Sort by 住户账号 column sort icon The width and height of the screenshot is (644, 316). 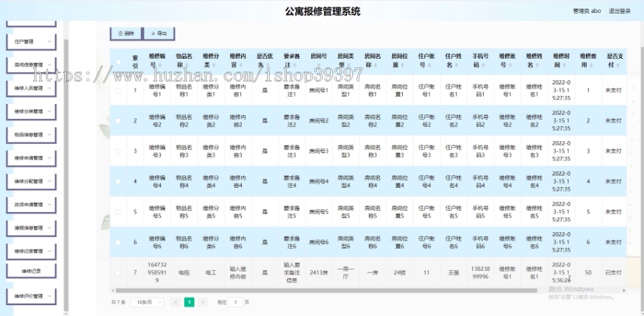[429, 65]
